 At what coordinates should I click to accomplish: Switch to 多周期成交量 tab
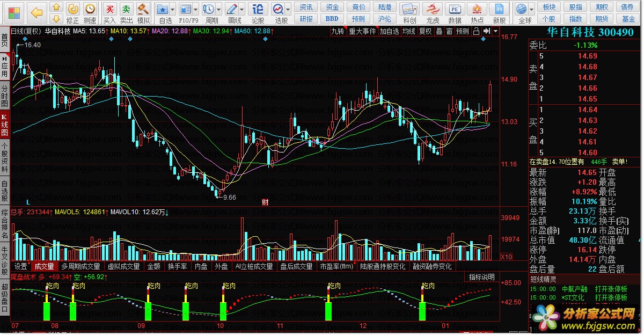(80, 266)
